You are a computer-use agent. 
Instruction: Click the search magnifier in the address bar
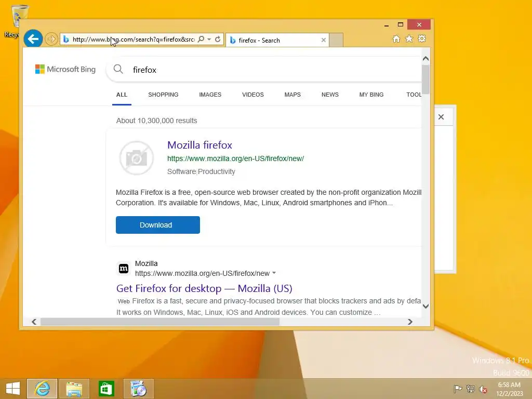pos(201,39)
